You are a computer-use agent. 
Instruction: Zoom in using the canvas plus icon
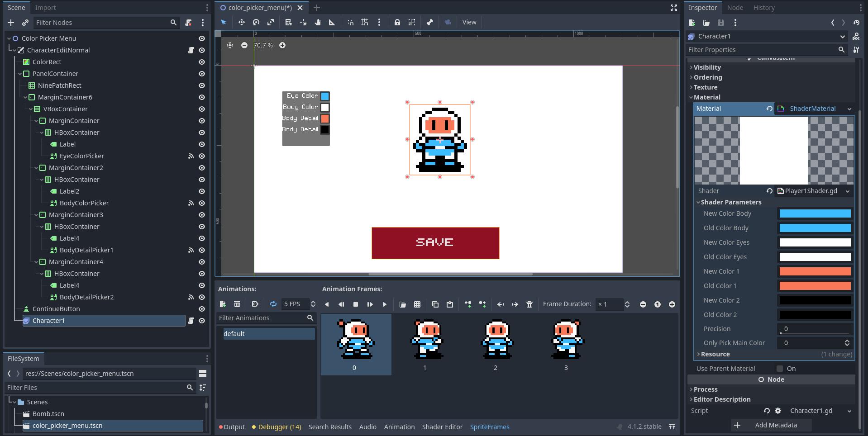pyautogui.click(x=282, y=45)
